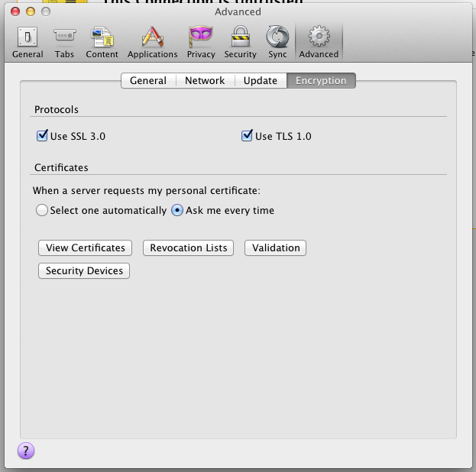Switch to the Network tab

205,80
